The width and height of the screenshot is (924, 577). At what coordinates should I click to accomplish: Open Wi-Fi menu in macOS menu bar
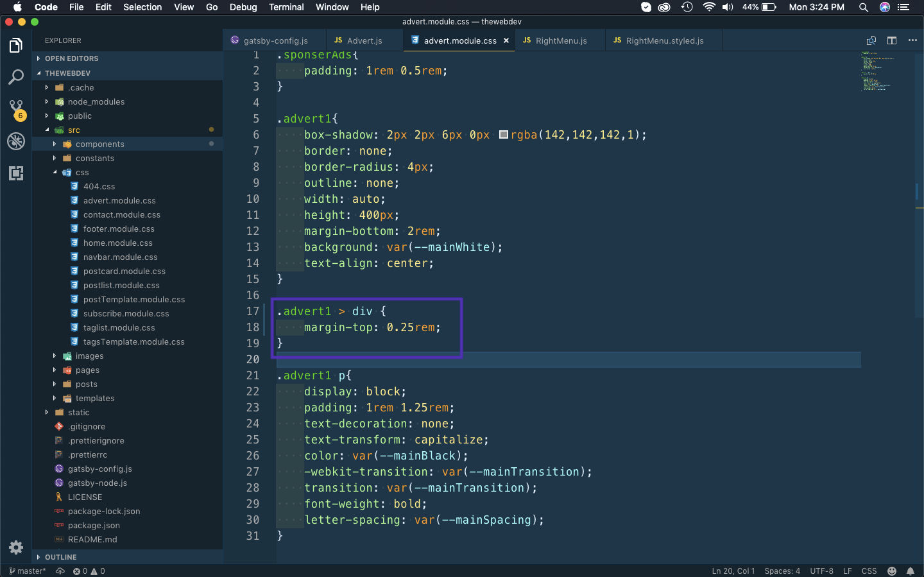coord(709,7)
